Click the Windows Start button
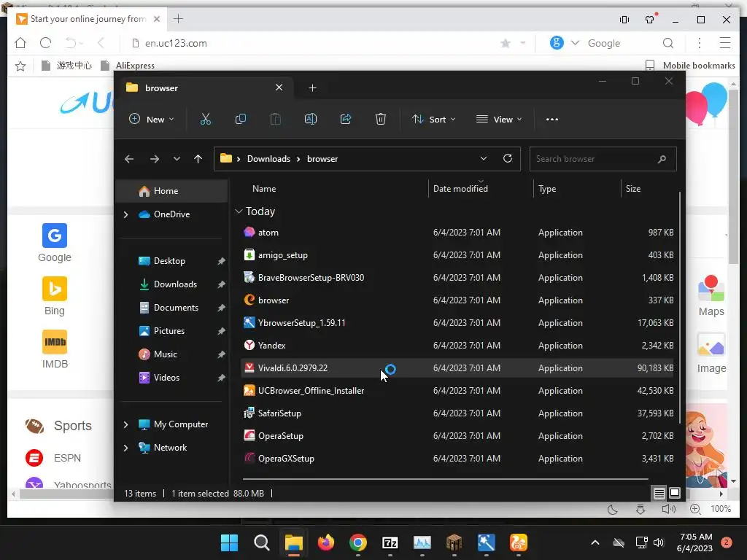The width and height of the screenshot is (747, 560). (229, 542)
